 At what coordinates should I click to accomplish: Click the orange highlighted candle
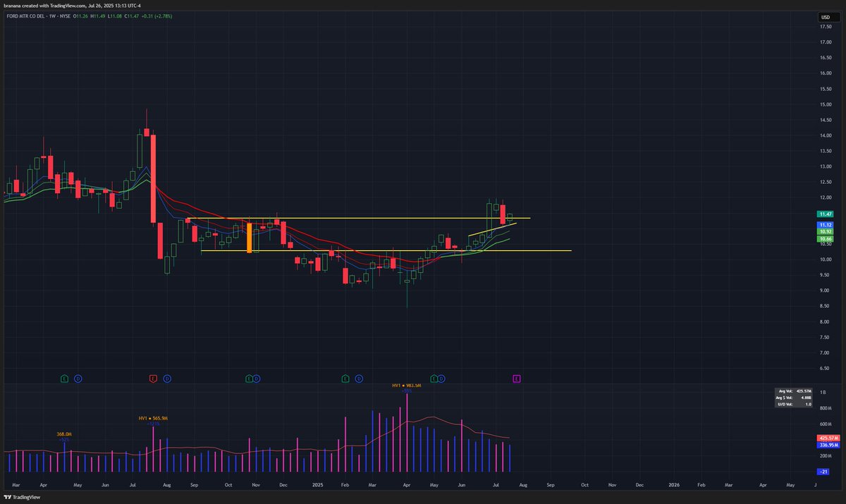pyautogui.click(x=250, y=238)
